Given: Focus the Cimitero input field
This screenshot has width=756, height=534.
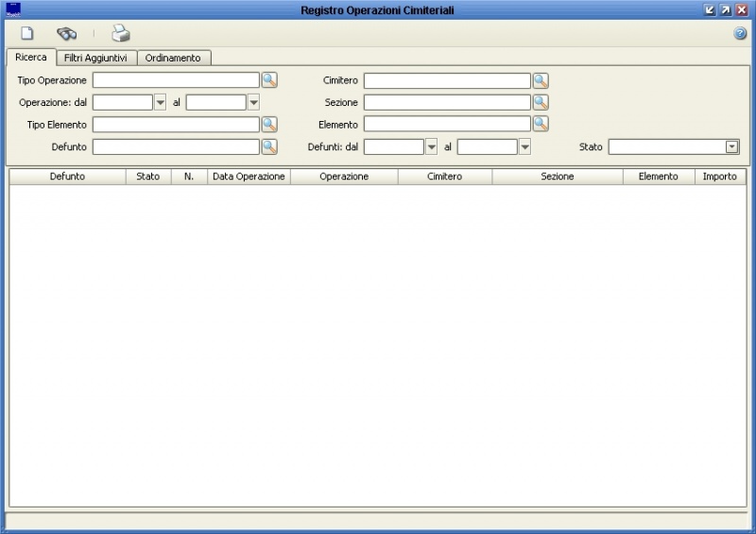Looking at the screenshot, I should tap(447, 80).
